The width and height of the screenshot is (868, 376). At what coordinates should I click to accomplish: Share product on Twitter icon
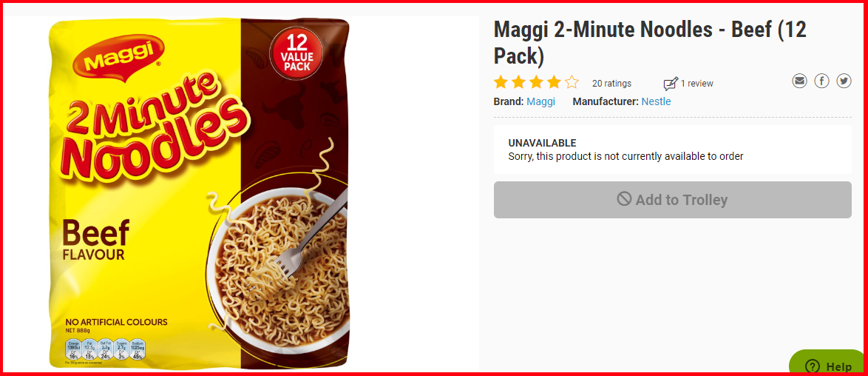[844, 81]
